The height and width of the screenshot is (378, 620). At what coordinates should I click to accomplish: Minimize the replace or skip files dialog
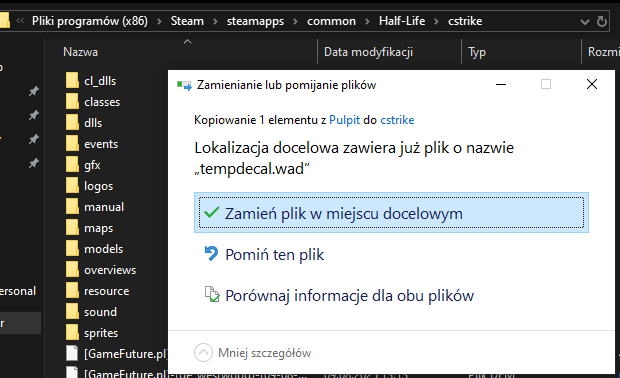click(501, 84)
